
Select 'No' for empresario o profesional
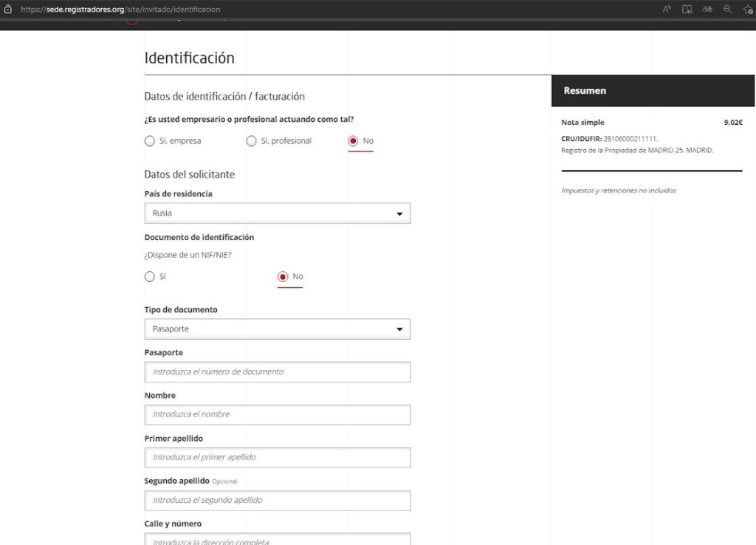click(x=353, y=141)
